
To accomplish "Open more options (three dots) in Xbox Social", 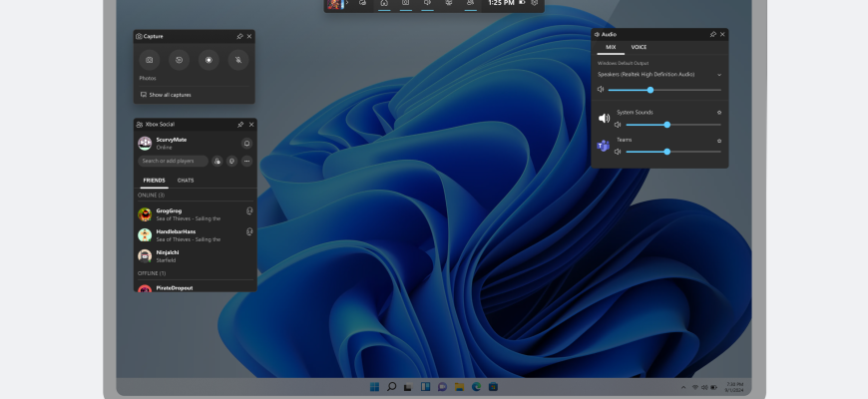I will (x=246, y=161).
